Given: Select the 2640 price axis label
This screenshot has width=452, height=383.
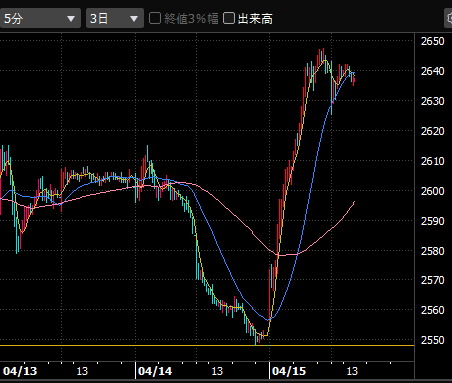Looking at the screenshot, I should point(433,71).
